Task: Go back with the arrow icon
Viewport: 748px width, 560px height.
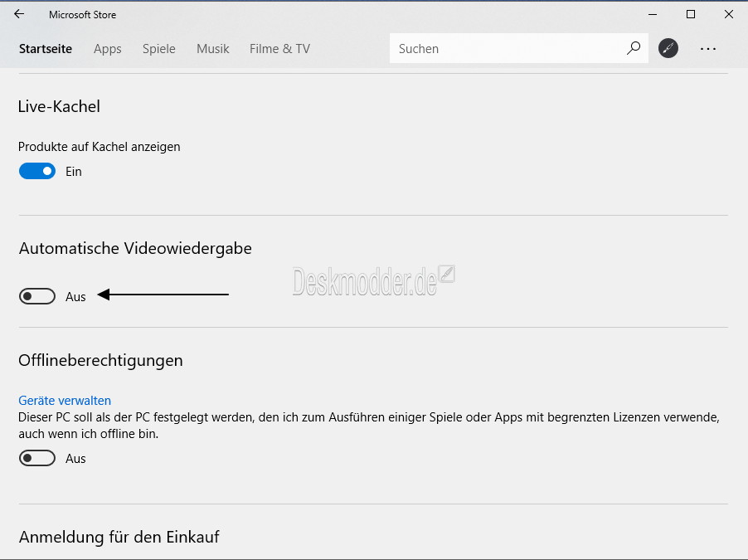Action: 19,14
